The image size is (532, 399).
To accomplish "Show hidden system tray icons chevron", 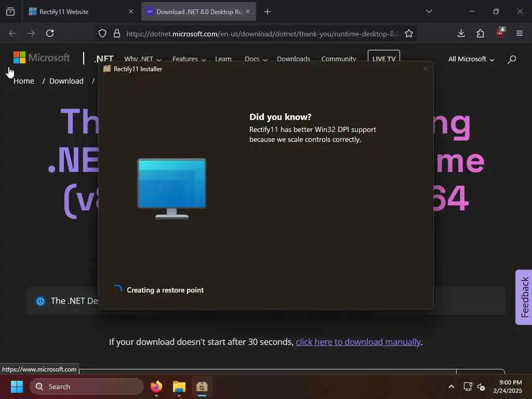I will 451,387.
